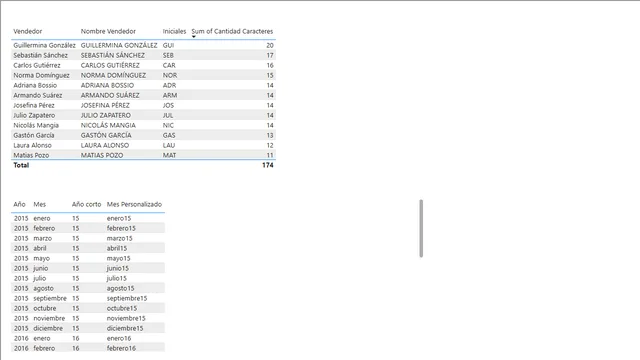Viewport: 640px width, 360px height.
Task: Select vendor Norma Domínguez cell
Action: point(41,75)
